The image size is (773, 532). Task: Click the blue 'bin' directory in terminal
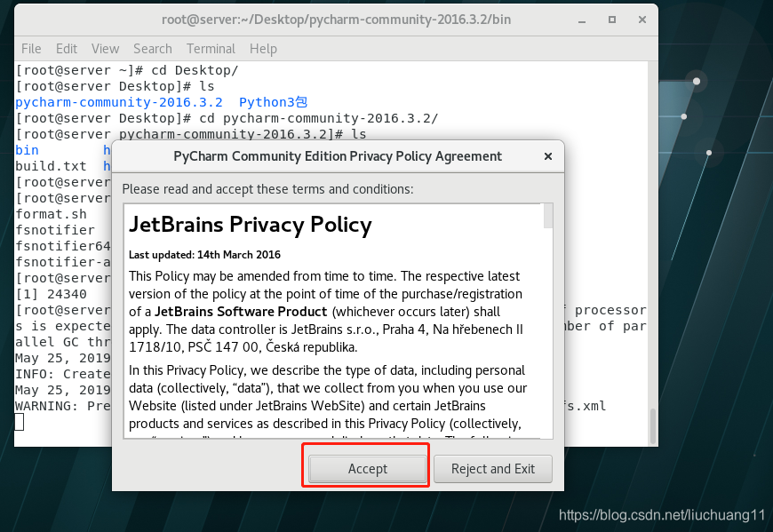[x=28, y=150]
